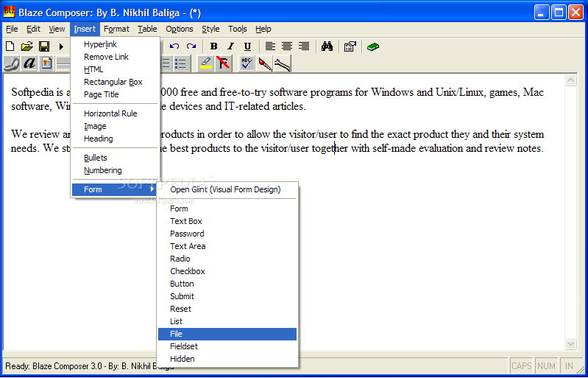The height and width of the screenshot is (378, 588).
Task: Open the Edit menu
Action: pos(33,29)
